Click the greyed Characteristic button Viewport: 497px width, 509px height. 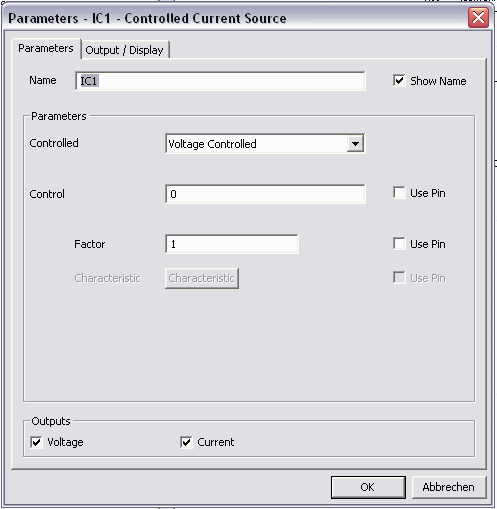coord(202,278)
